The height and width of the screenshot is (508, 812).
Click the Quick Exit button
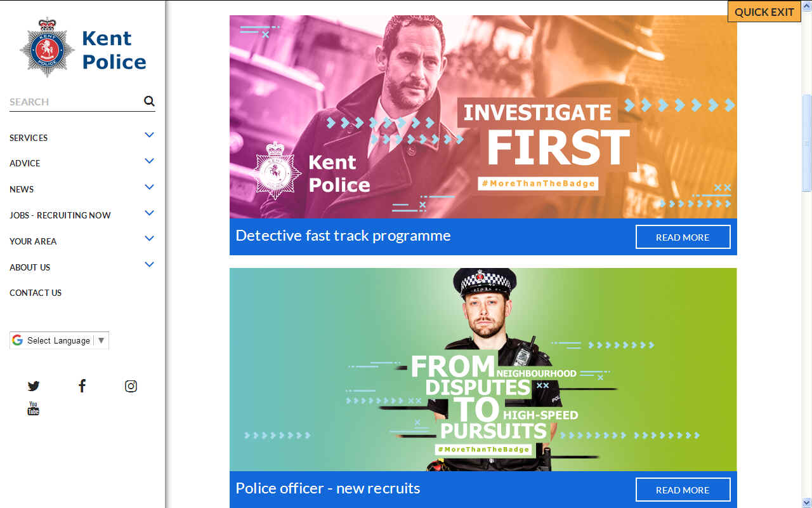tap(764, 11)
